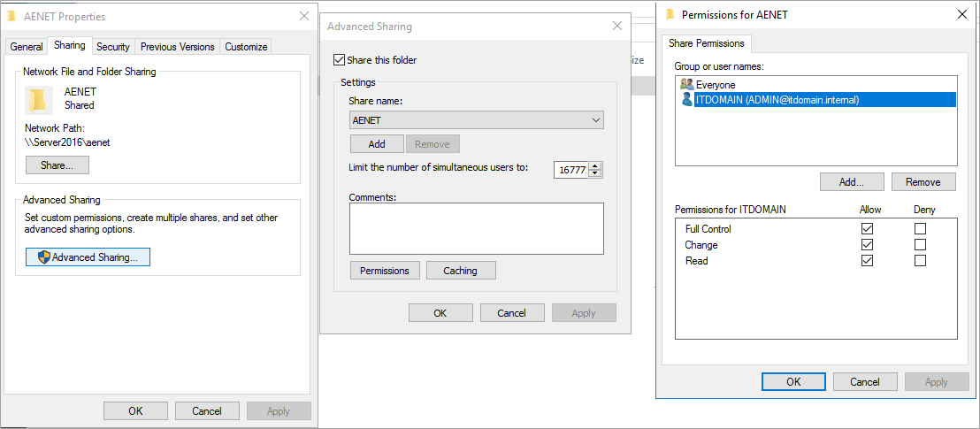Click inside the Comments text box

click(x=476, y=228)
